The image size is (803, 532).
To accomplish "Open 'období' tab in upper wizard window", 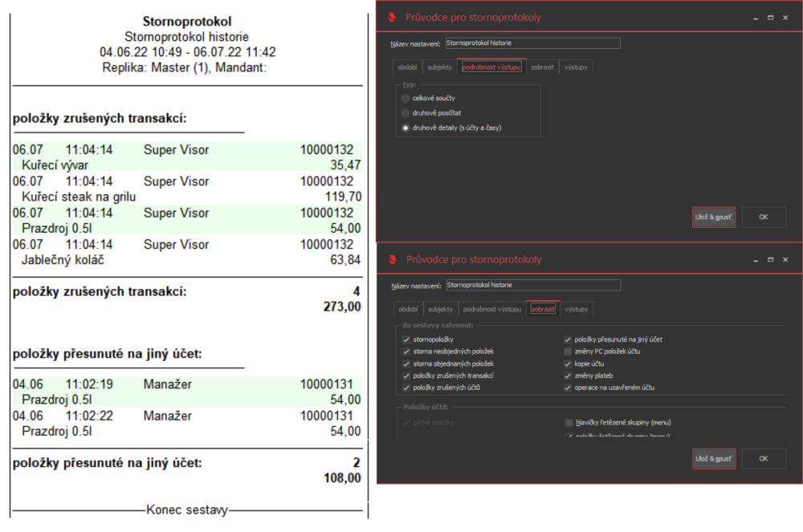I will [x=407, y=67].
